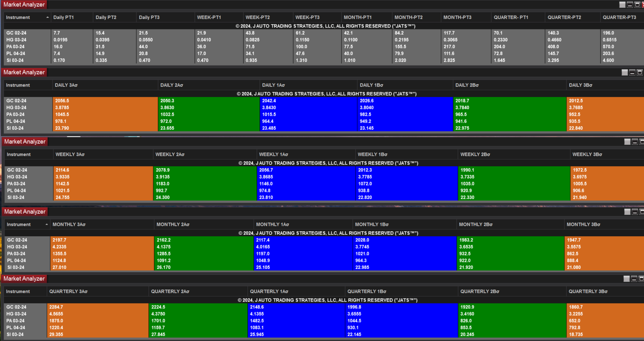Sort by the QUARTERLY 1Aσ column
The width and height of the screenshot is (644, 341).
click(296, 292)
